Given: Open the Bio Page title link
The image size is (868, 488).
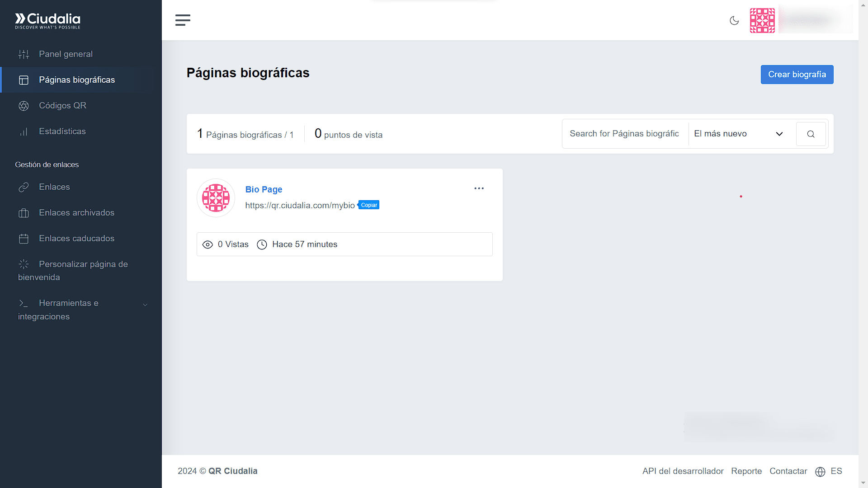Looking at the screenshot, I should [x=264, y=189].
